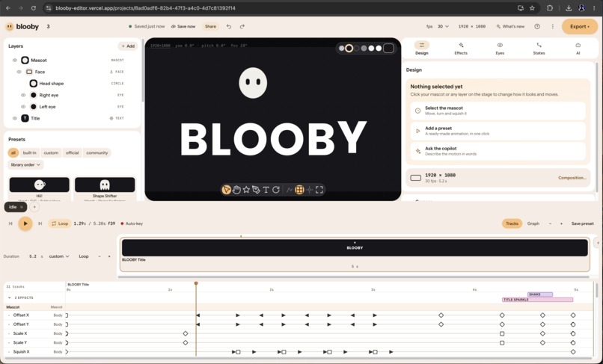This screenshot has height=364, width=603.
Task: Click the blooby logo
Action: tap(22, 26)
